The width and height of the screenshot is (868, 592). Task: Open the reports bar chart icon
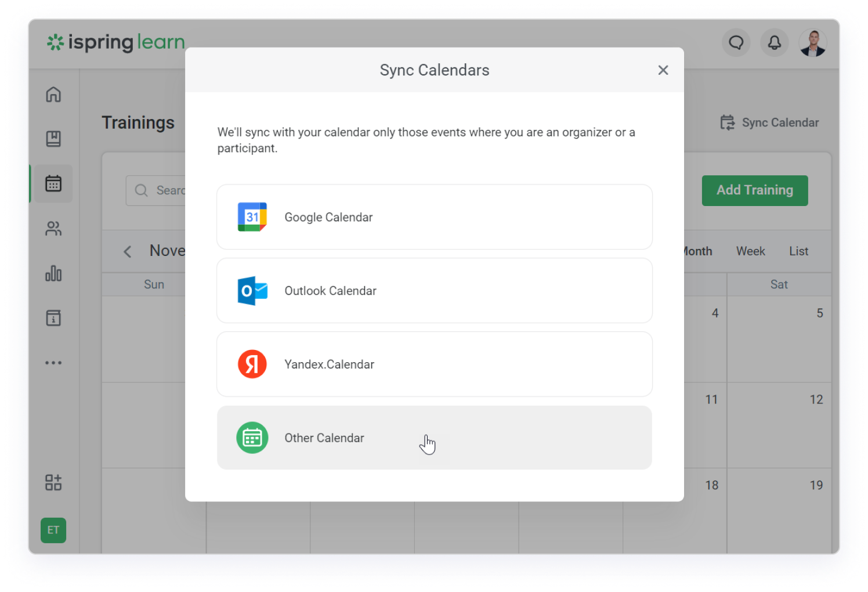click(53, 273)
